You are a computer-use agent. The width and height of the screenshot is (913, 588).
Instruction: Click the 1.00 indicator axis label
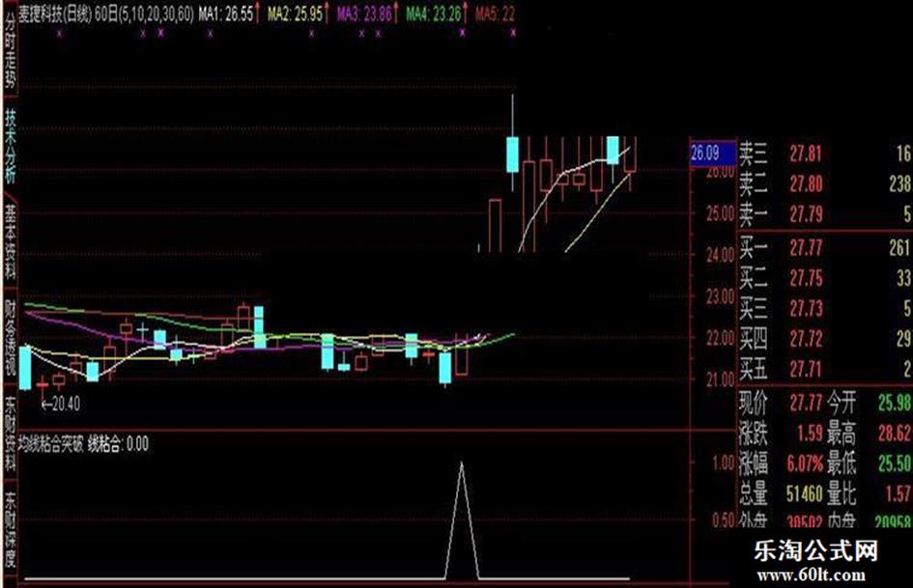[723, 464]
